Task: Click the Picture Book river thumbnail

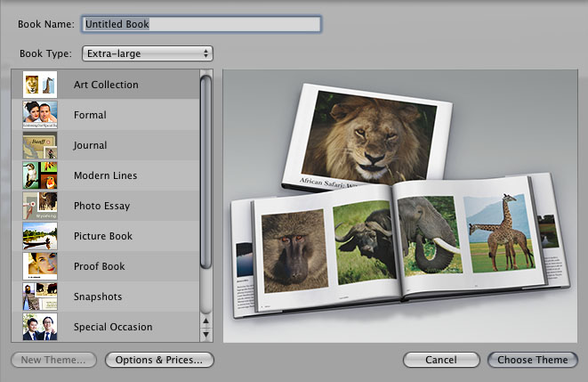Action: [40, 236]
